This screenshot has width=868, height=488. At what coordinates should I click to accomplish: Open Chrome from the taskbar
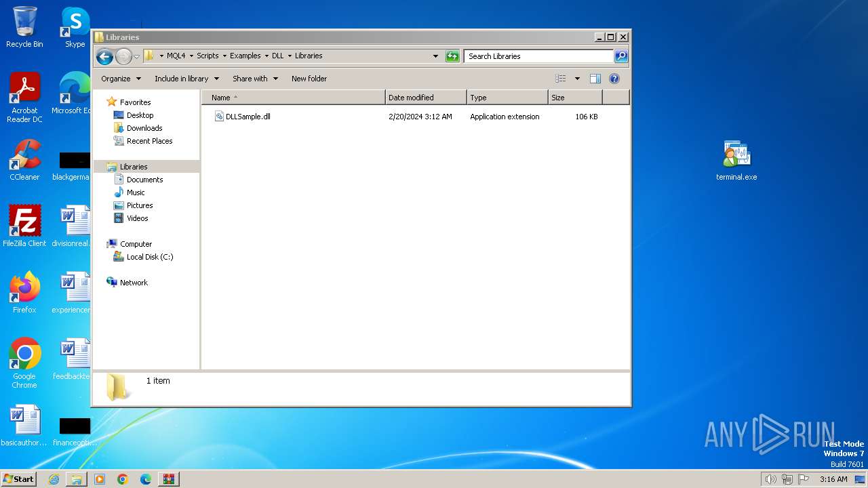tap(123, 479)
